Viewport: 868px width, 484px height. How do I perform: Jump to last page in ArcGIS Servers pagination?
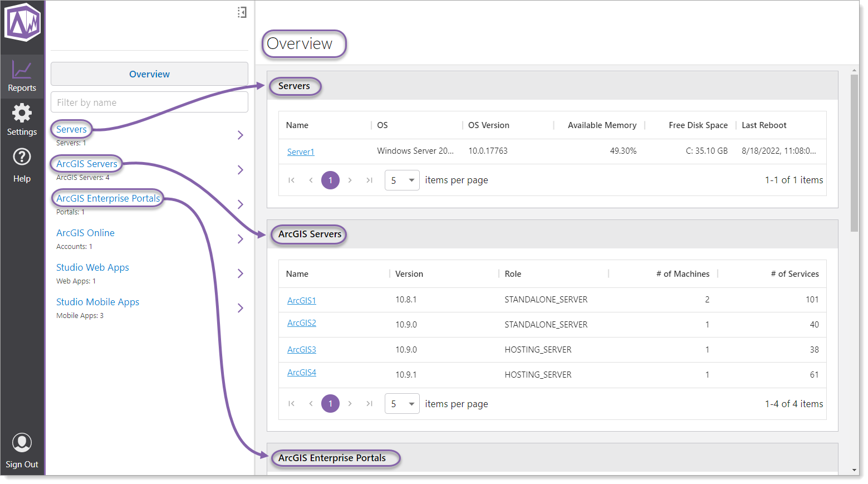coord(369,403)
